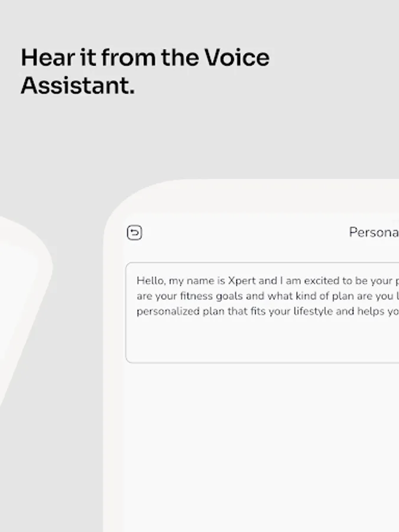Click the word 'Assistant.' in the headline
399x532 pixels.
(77, 85)
